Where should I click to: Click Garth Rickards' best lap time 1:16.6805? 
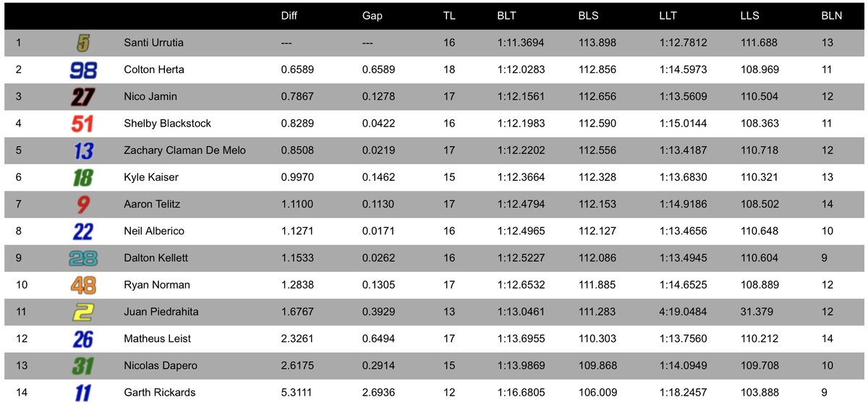click(522, 393)
